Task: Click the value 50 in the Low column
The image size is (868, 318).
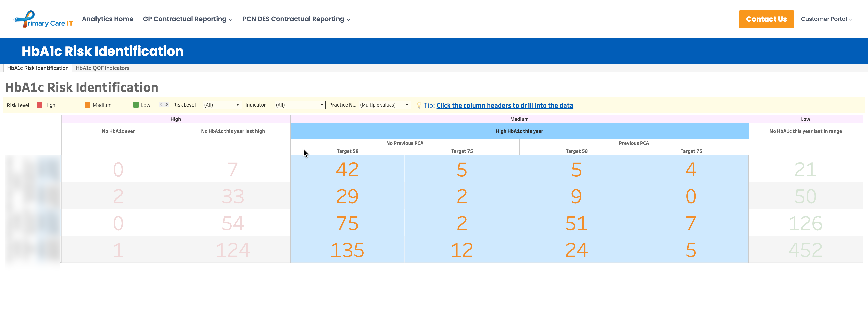Action: pyautogui.click(x=805, y=196)
